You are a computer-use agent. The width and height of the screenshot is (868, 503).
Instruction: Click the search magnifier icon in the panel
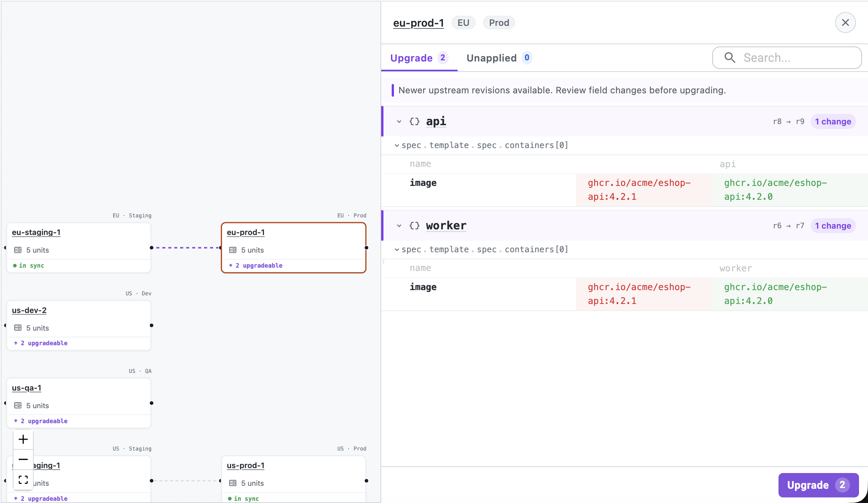[729, 58]
